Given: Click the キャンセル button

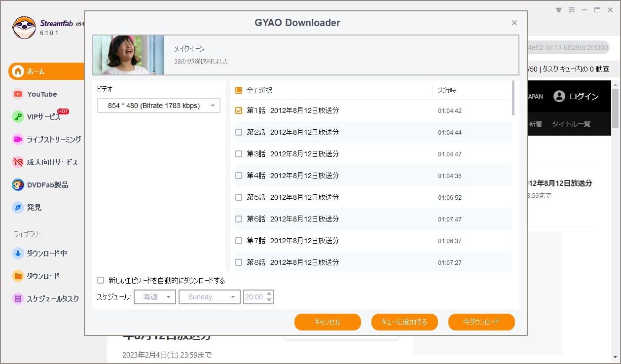Looking at the screenshot, I should tap(328, 322).
